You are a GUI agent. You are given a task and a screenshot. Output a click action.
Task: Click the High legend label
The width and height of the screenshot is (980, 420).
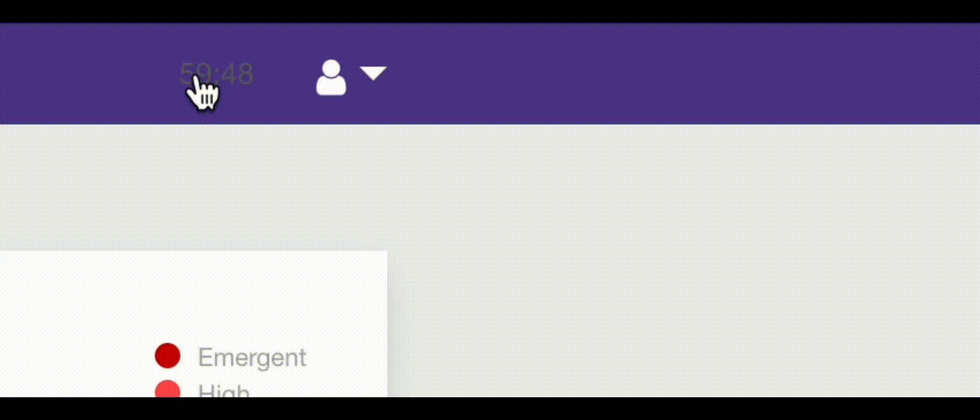pyautogui.click(x=224, y=391)
